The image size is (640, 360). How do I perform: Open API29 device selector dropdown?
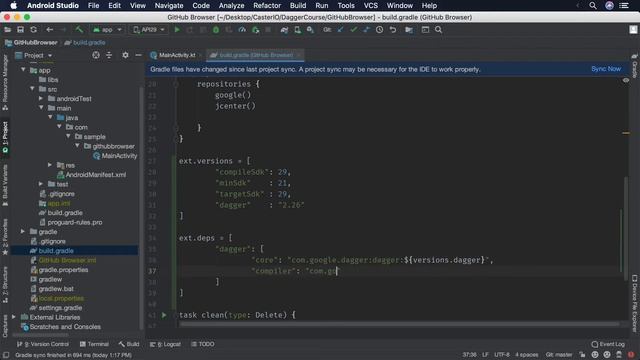point(149,30)
